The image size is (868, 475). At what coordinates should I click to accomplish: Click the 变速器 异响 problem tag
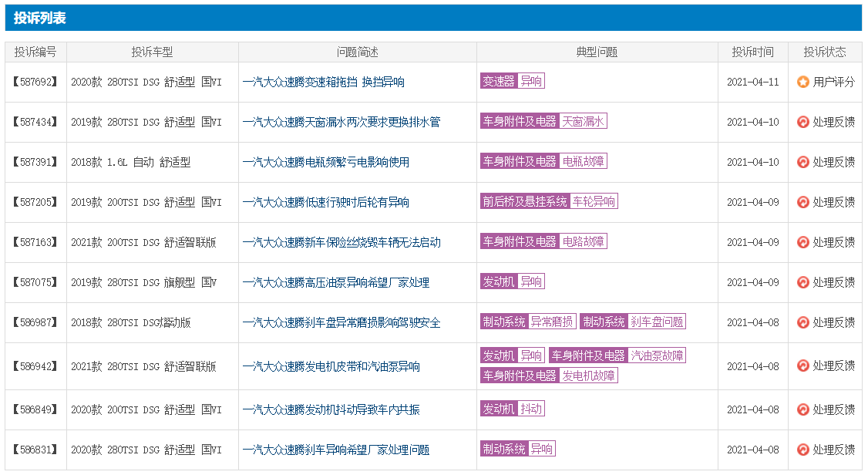pos(512,81)
